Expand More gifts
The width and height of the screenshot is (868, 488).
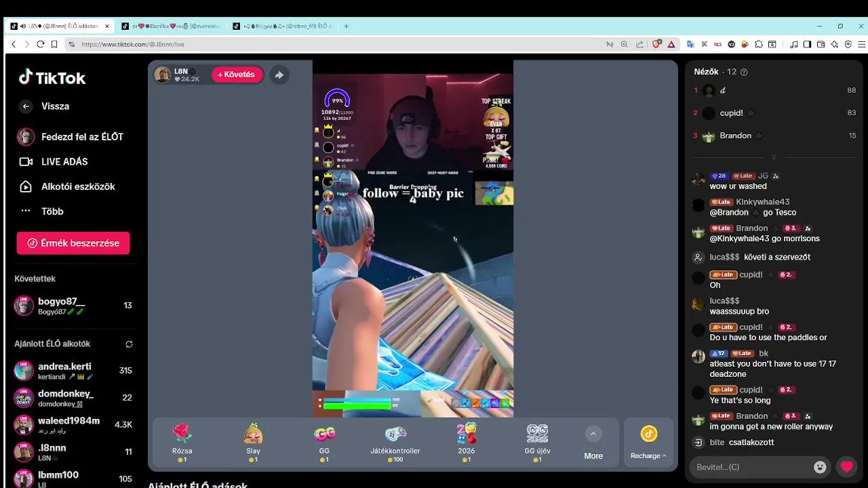pos(593,443)
